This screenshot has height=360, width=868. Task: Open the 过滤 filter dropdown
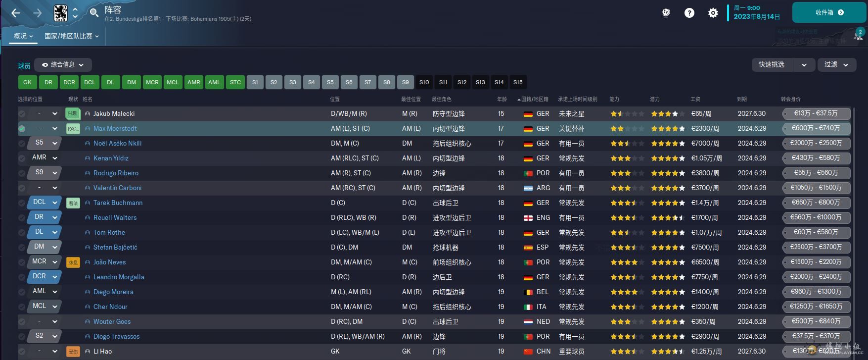pyautogui.click(x=836, y=65)
